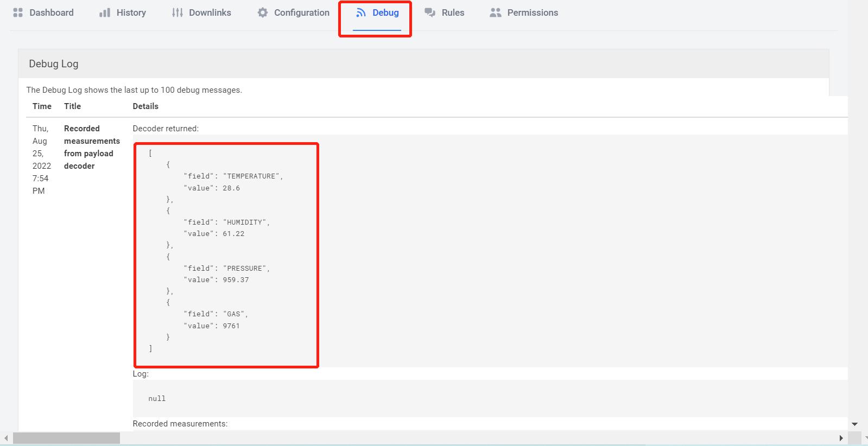The height and width of the screenshot is (446, 868).
Task: Click the 'Recorded measurements from payload decoder' title
Action: [92, 147]
